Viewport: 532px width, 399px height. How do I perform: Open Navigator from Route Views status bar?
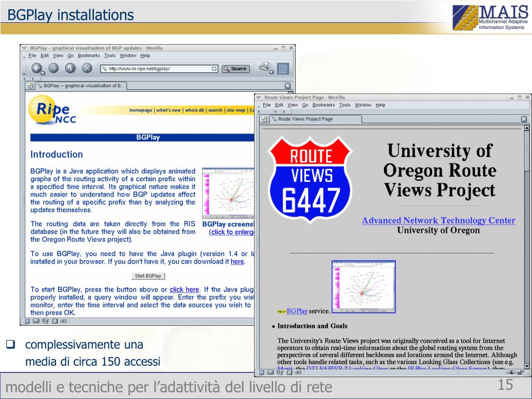[x=262, y=373]
